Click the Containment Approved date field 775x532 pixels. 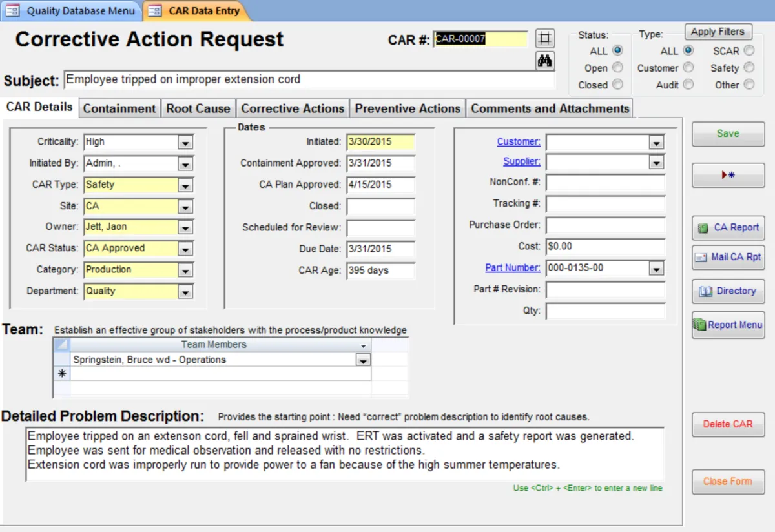coord(380,163)
